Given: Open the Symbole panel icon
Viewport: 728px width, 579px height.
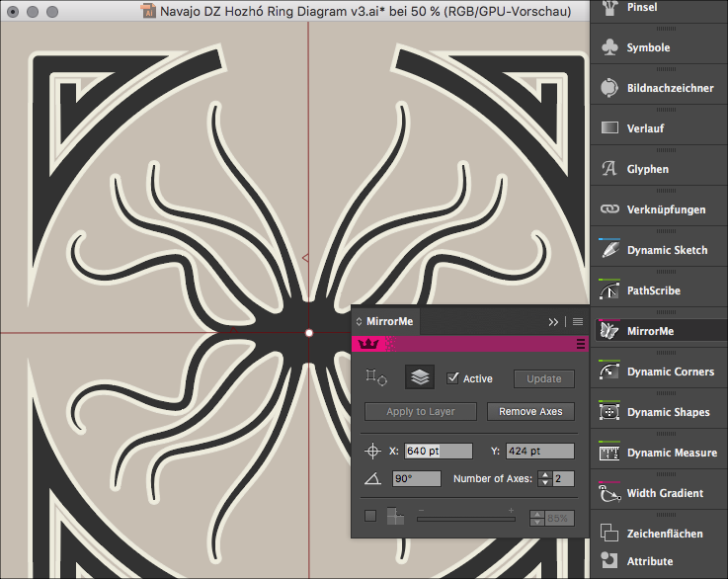Looking at the screenshot, I should tap(609, 47).
